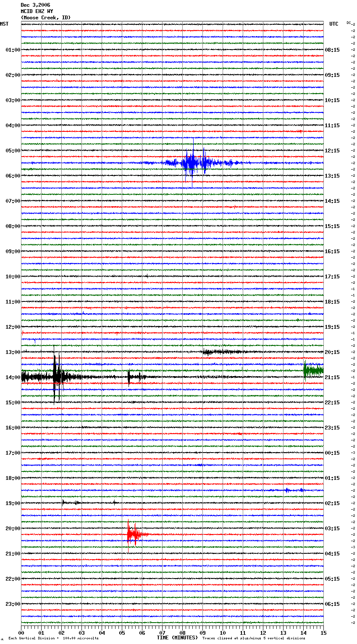Viewport: 357px width, 644px height.
Task: Select the station code MCID EHZ WY
Action: [x=37, y=11]
